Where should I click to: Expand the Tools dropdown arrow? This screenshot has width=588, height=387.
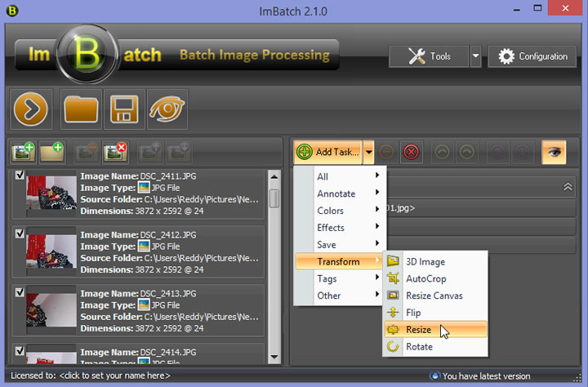475,56
